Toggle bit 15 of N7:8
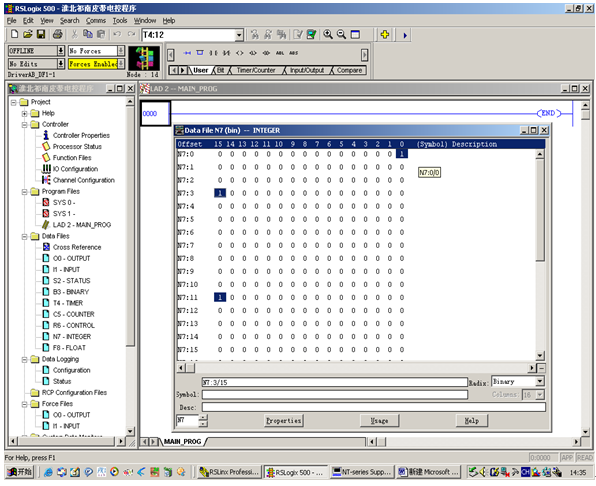 click(x=220, y=258)
